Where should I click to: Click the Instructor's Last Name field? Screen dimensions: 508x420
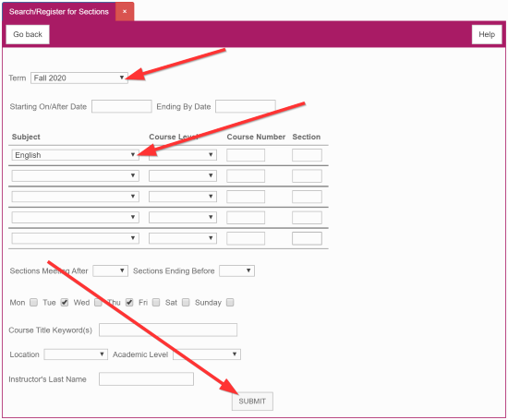coord(147,378)
